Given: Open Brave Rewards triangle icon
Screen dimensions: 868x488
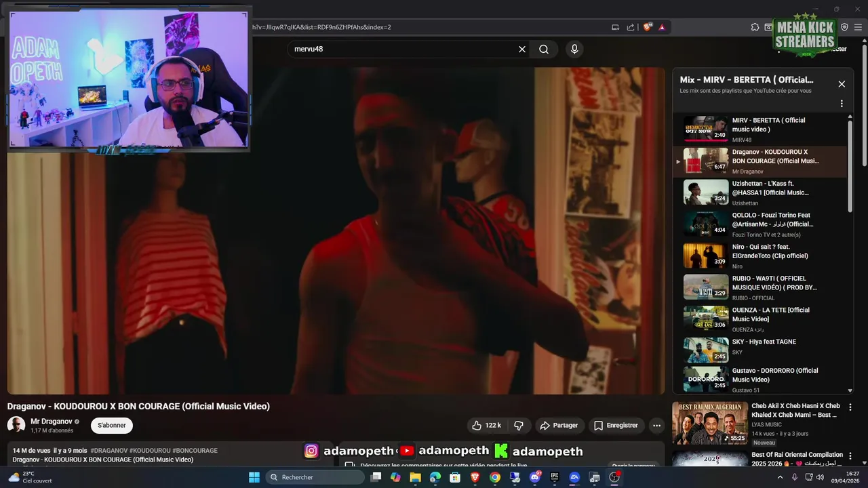Looking at the screenshot, I should [x=662, y=27].
